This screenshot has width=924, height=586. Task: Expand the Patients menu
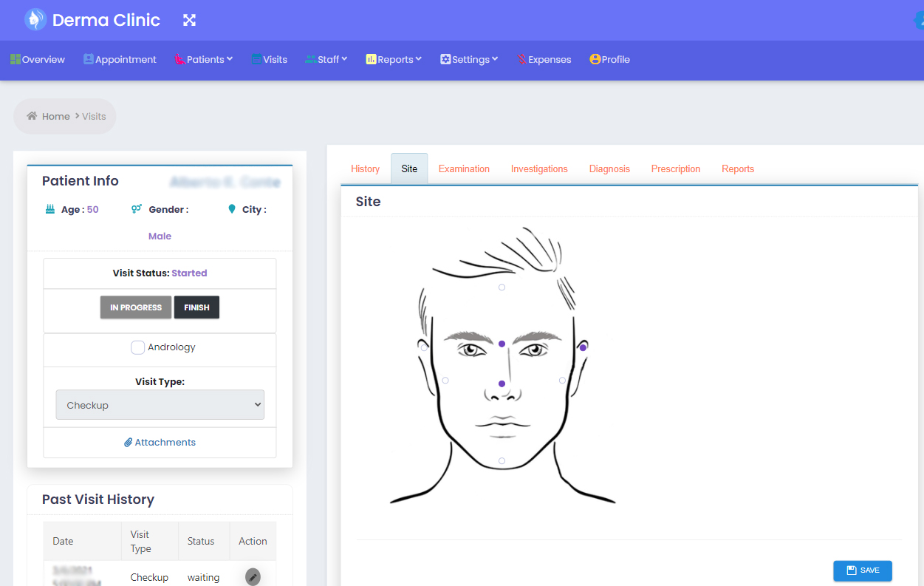point(204,59)
